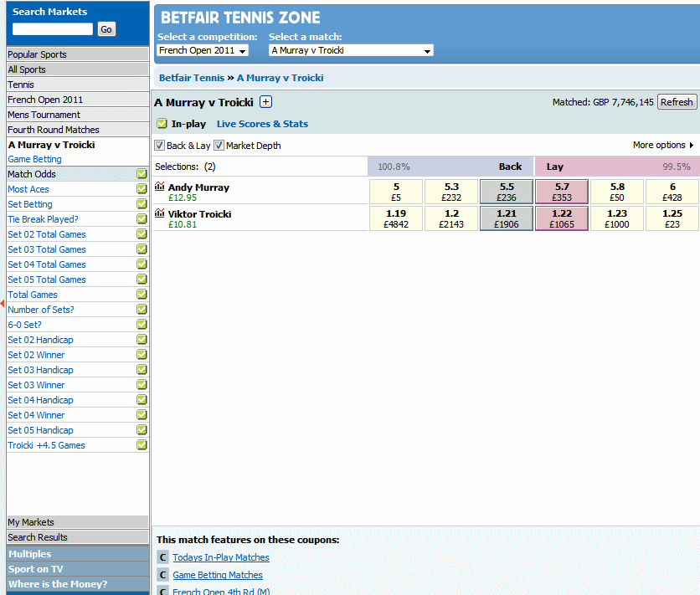
Task: Click the Search Markets input field
Action: [x=53, y=29]
